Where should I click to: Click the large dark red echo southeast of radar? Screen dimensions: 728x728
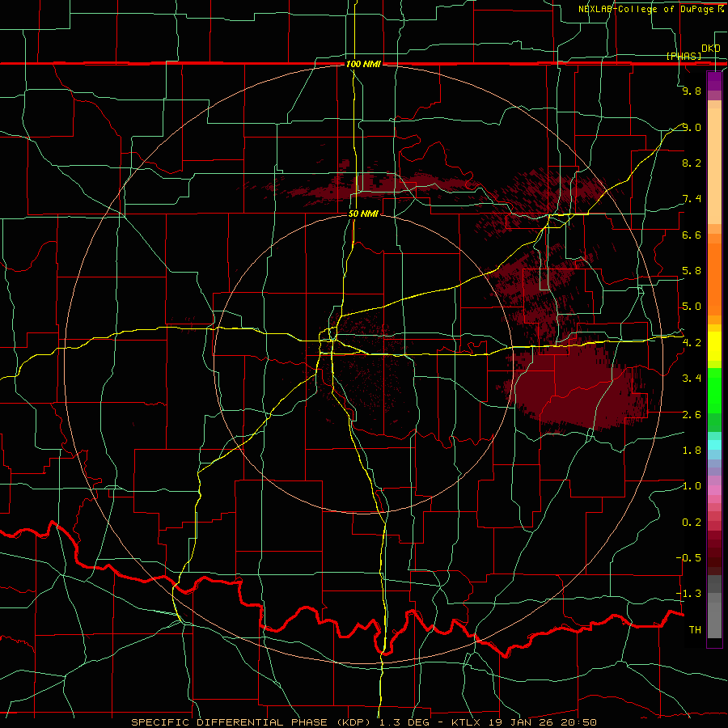(x=576, y=385)
